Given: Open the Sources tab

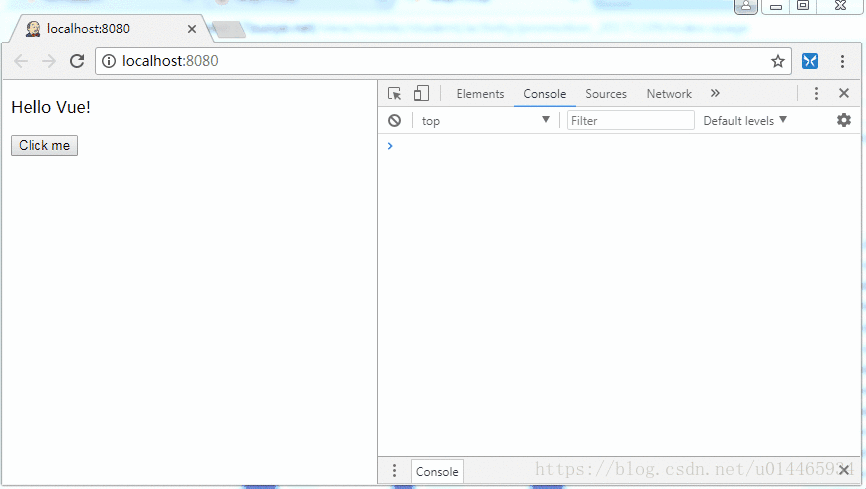Looking at the screenshot, I should coord(606,94).
